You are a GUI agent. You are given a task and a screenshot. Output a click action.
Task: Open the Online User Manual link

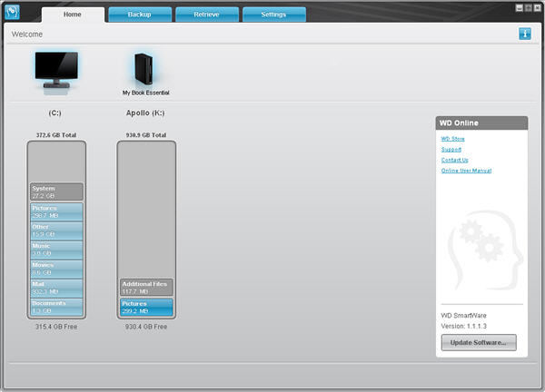[466, 171]
